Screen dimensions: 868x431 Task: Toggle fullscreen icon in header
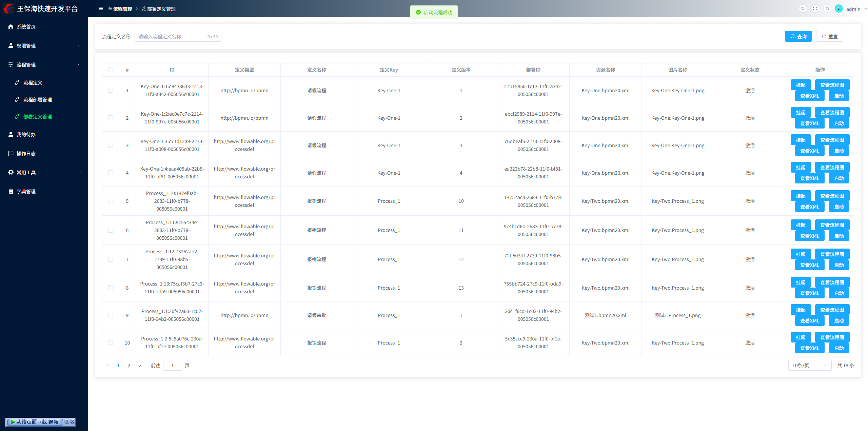point(815,9)
